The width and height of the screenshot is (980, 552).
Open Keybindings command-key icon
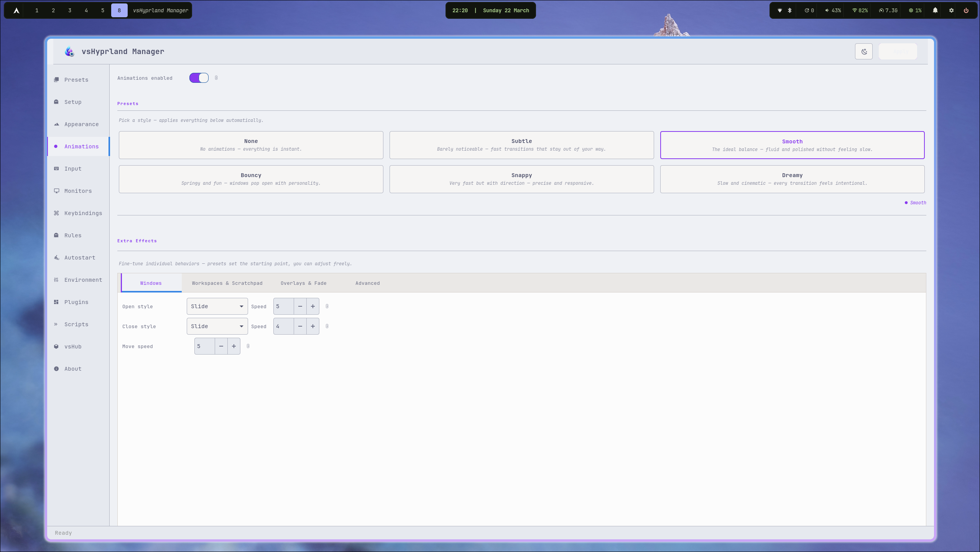(x=56, y=213)
